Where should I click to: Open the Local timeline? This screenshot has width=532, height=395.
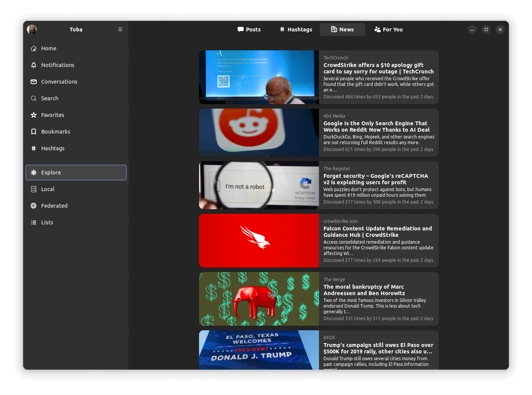click(x=48, y=189)
